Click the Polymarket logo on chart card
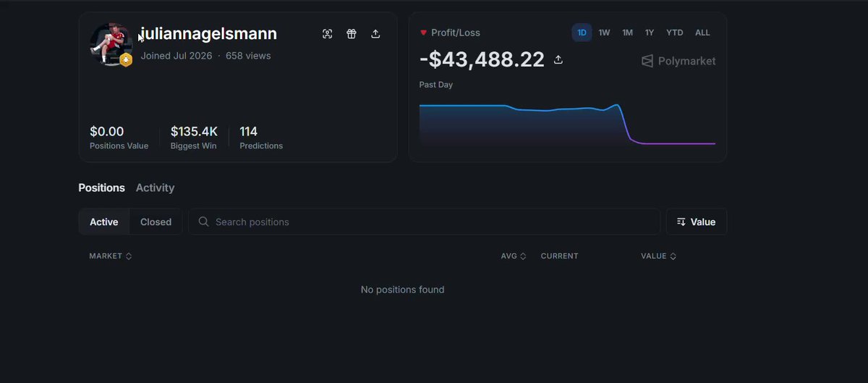 [678, 61]
